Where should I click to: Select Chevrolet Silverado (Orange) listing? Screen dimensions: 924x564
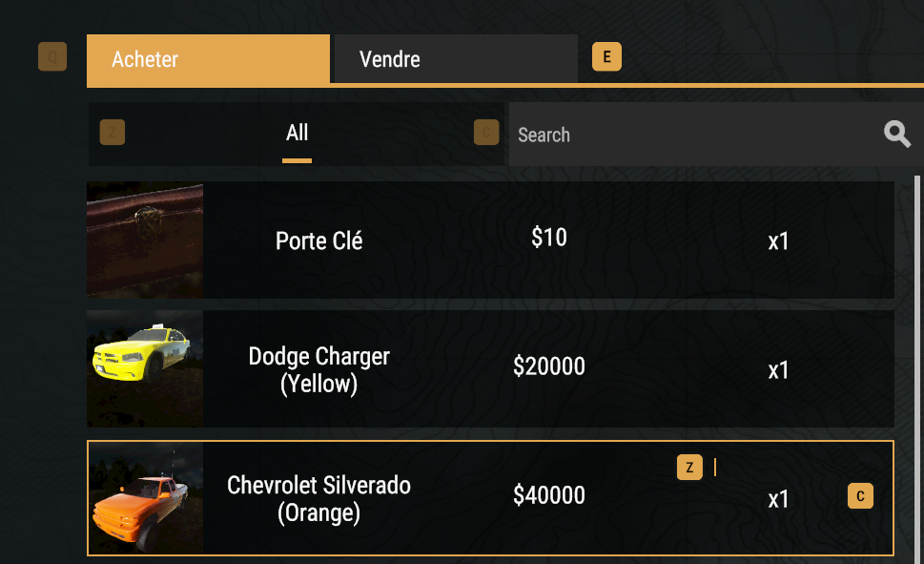click(x=319, y=498)
